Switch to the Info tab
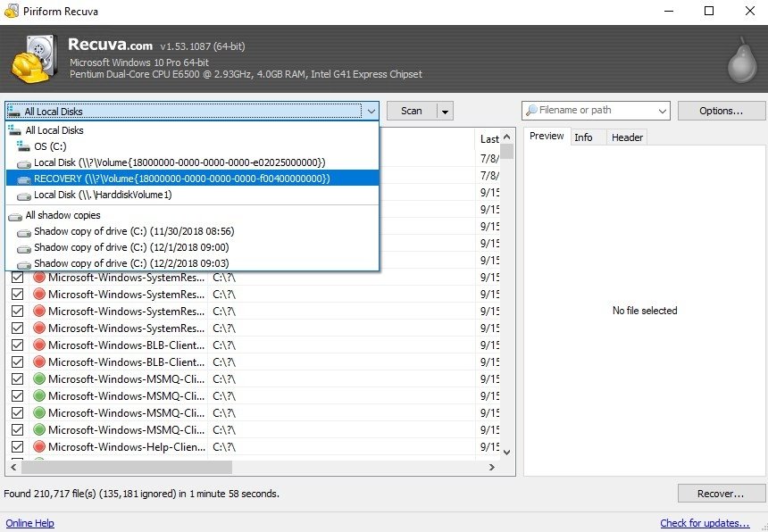Screen dimensions: 768x532 (x=583, y=137)
